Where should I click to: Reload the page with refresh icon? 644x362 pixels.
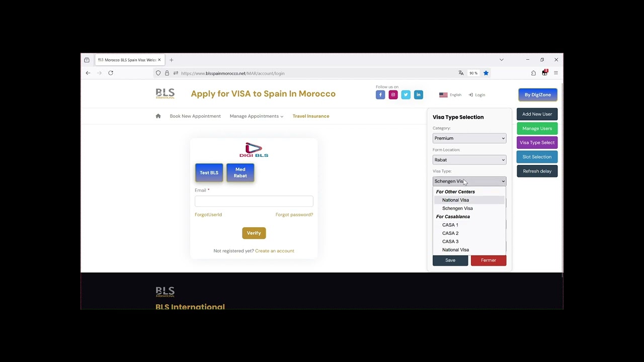click(x=111, y=73)
